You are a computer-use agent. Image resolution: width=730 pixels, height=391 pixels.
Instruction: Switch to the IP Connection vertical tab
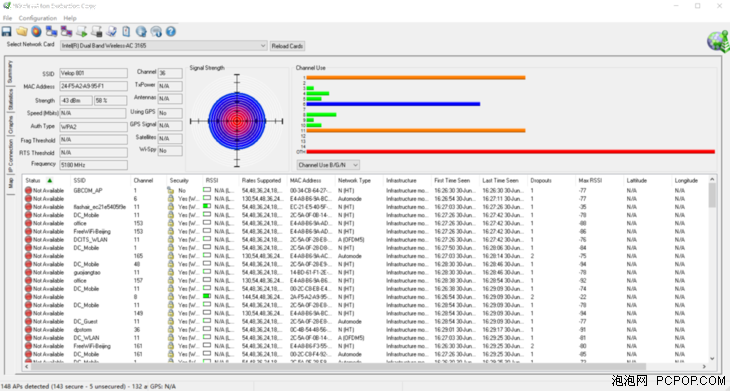click(x=10, y=156)
